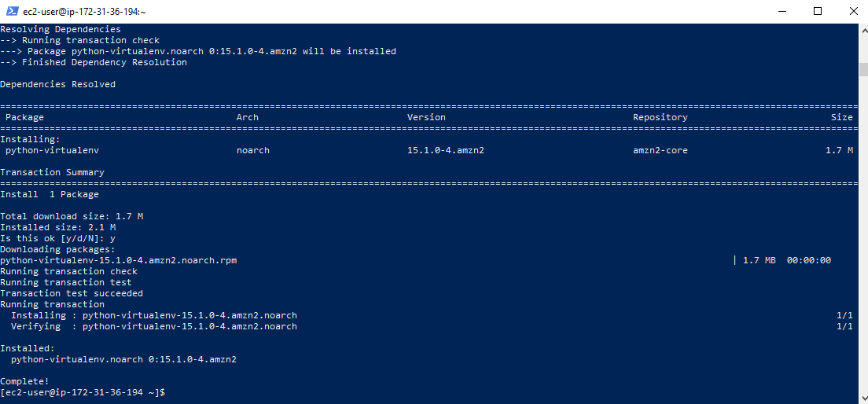Click the Version column header text

[426, 117]
